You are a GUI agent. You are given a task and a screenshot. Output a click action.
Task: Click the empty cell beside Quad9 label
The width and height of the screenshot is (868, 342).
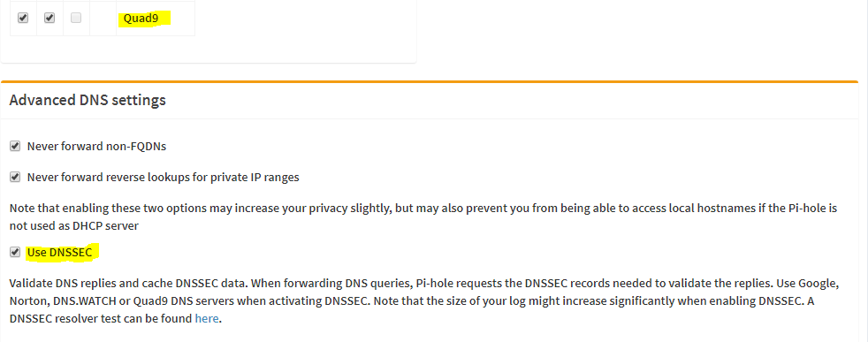coord(103,19)
